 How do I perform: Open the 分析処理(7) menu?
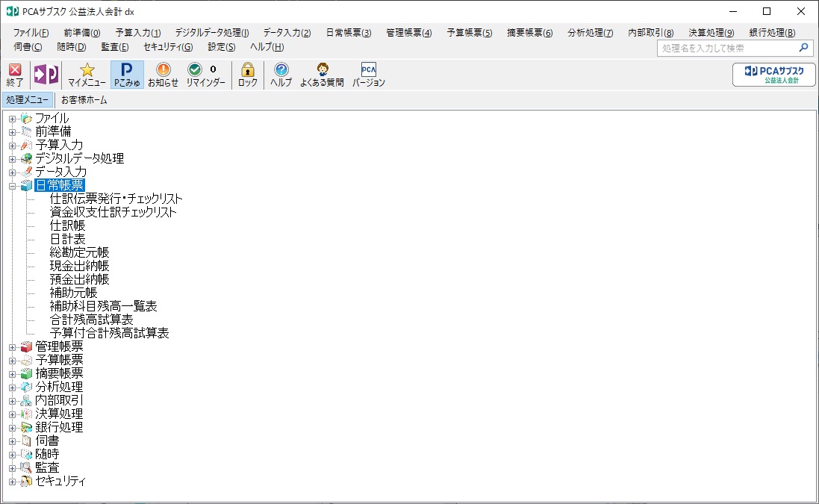591,33
